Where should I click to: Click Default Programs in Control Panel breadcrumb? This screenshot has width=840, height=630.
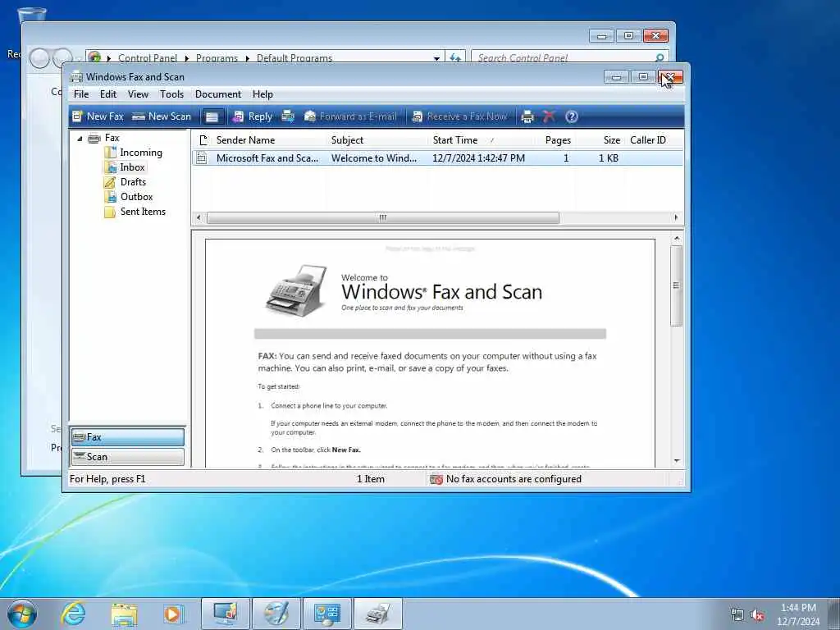(294, 58)
